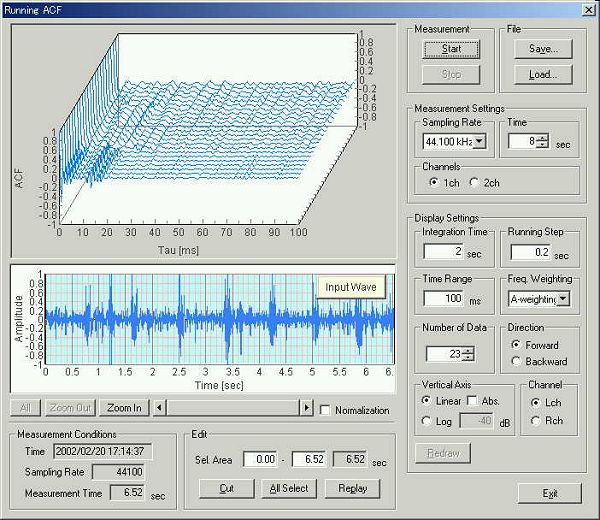The image size is (600, 520).
Task: Click the Start measurement button
Action: point(451,49)
